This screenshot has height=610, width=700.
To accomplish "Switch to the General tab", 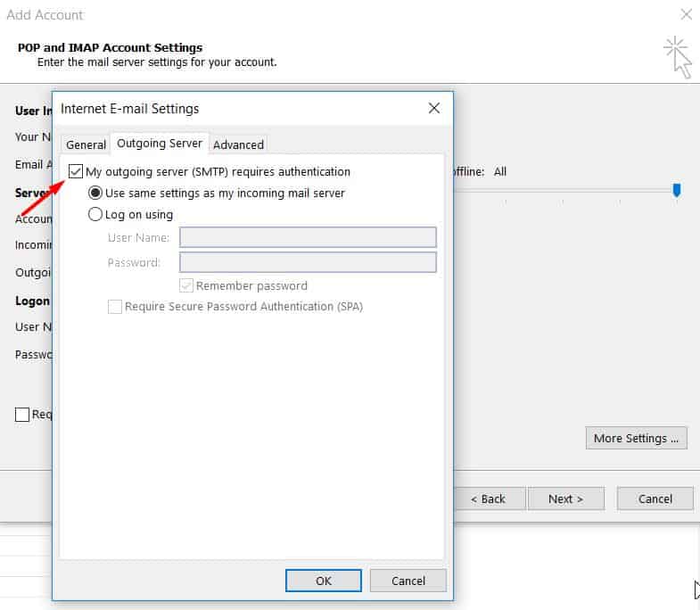I will pyautogui.click(x=86, y=144).
